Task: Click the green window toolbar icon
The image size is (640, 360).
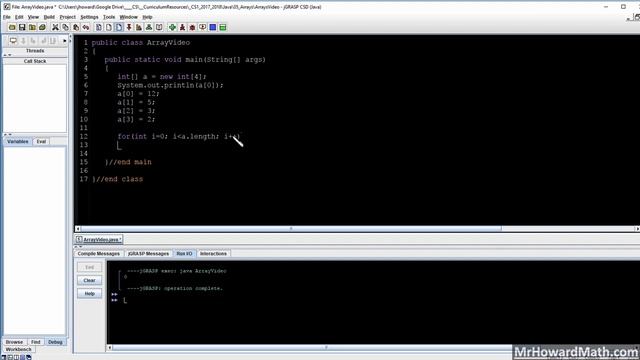Action: tap(223, 27)
